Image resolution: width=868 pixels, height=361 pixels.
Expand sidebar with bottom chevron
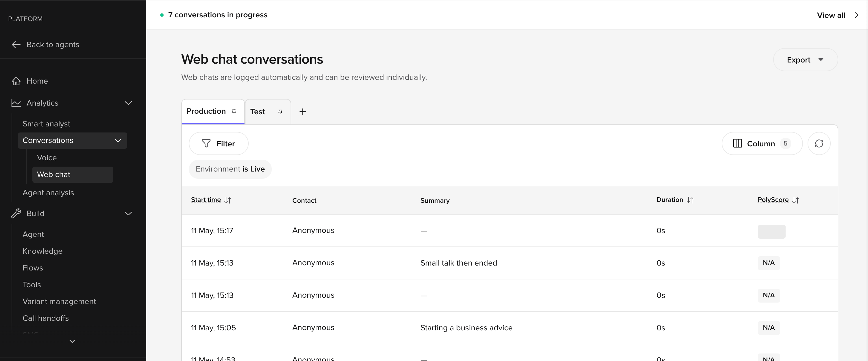tap(72, 341)
